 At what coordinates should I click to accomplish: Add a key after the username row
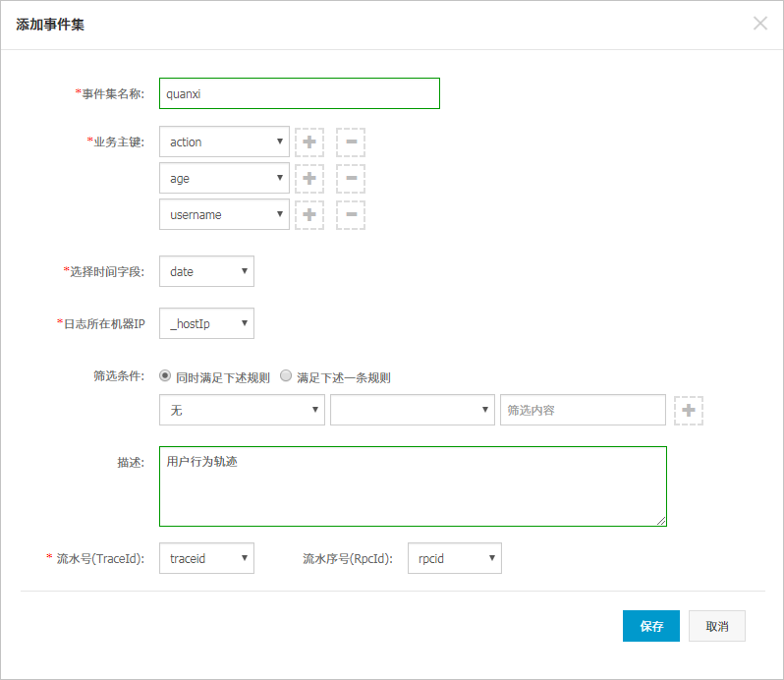pyautogui.click(x=309, y=215)
